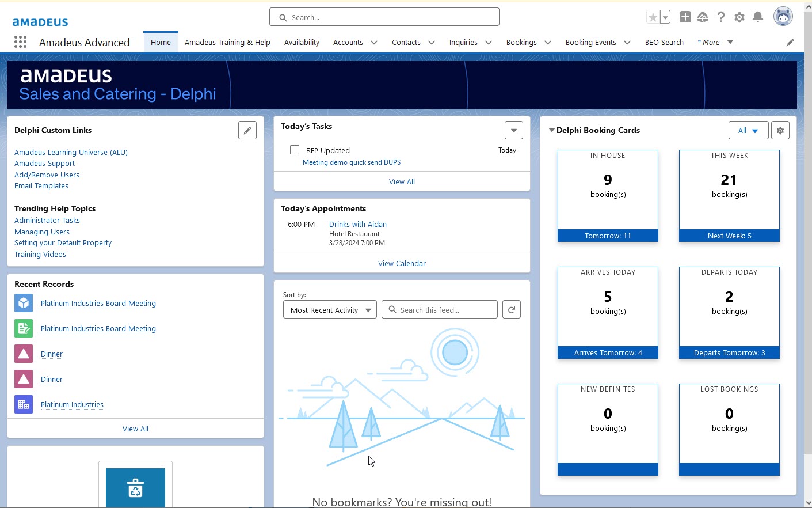Image resolution: width=812 pixels, height=508 pixels.
Task: Open the favorites list dropdown arrow
Action: click(x=665, y=17)
